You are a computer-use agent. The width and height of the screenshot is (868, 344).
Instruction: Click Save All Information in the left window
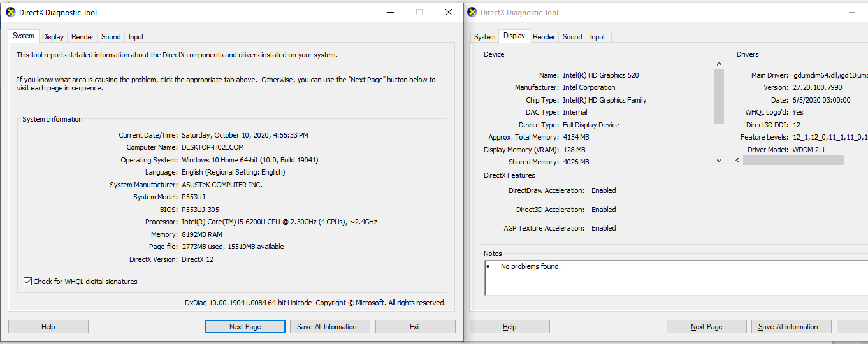point(329,327)
